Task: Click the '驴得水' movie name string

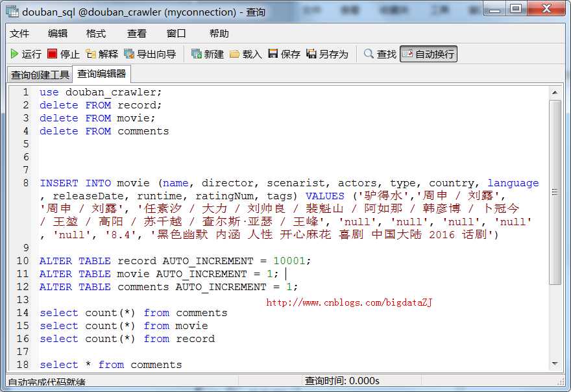Action: pyautogui.click(x=383, y=196)
